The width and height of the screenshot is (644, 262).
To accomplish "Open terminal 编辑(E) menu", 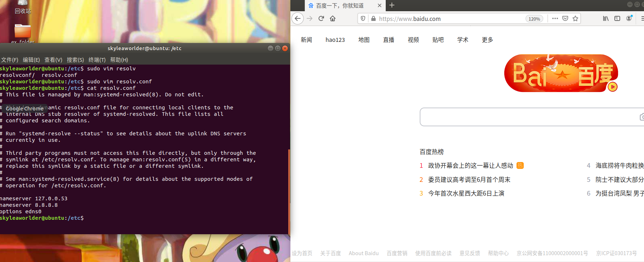I will [31, 60].
